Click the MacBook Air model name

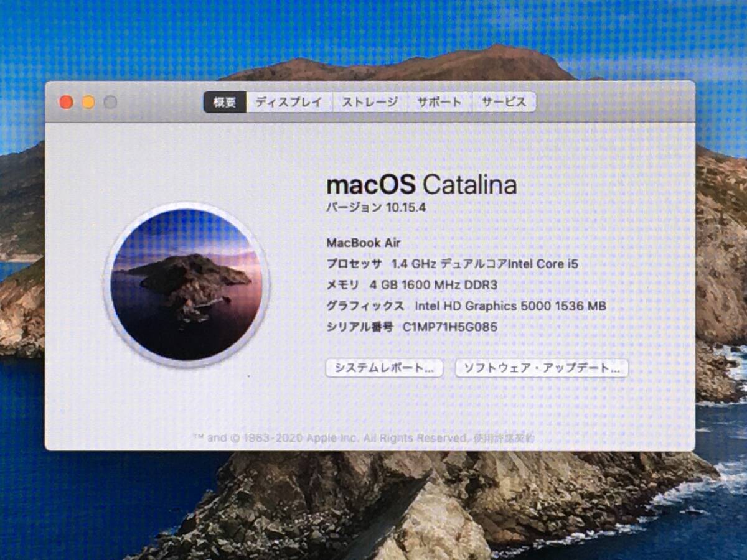[364, 243]
